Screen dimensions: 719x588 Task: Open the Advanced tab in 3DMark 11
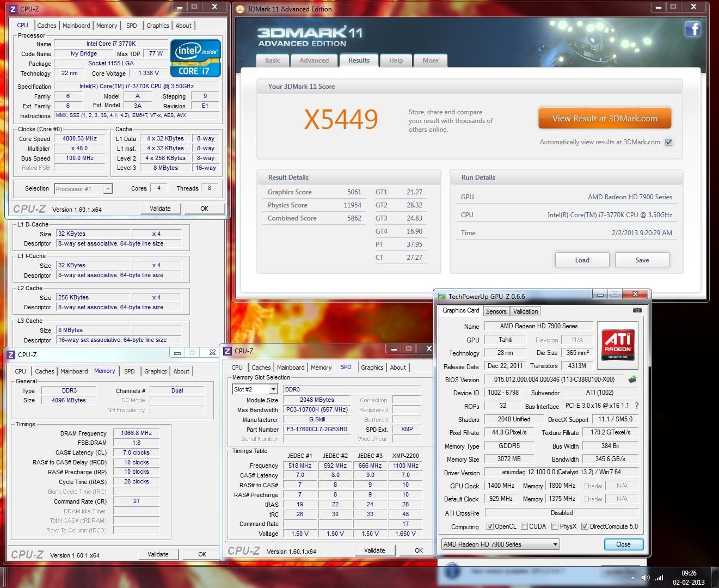(x=314, y=60)
